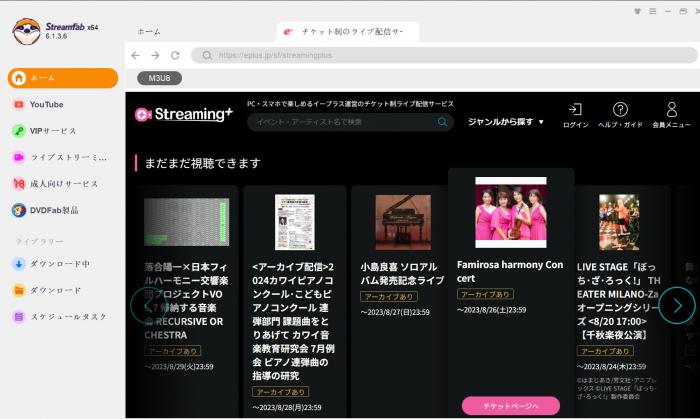
Task: Open the title bar hamburger menu
Action: (x=653, y=11)
